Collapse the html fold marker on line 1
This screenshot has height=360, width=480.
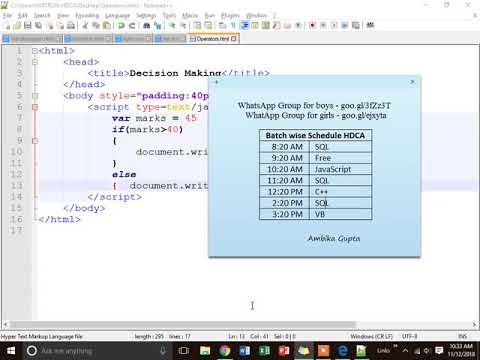point(35,51)
